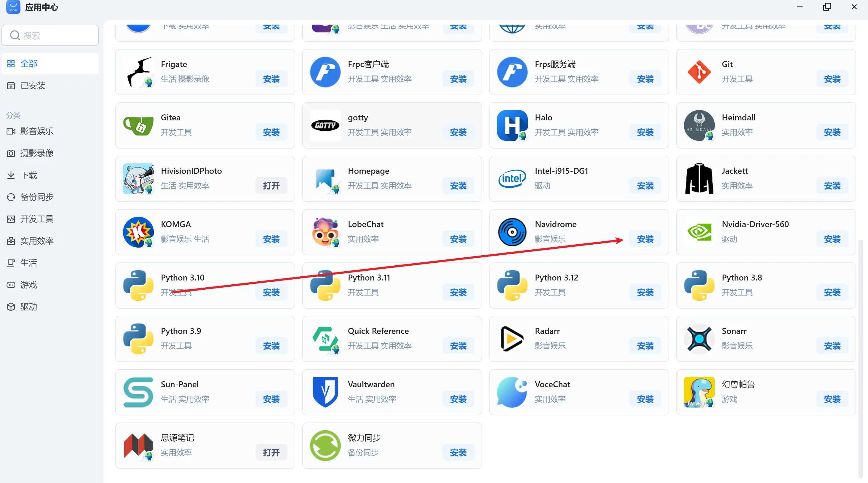Install Python 3.11

tap(458, 293)
